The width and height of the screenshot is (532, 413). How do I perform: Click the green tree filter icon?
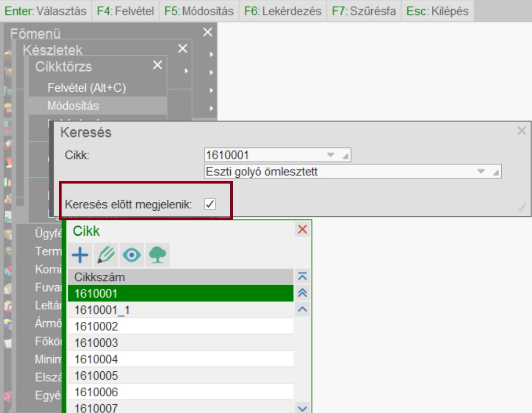coord(158,255)
